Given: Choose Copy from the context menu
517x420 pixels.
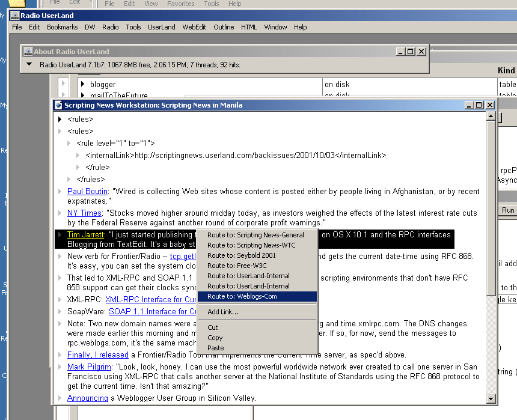Looking at the screenshot, I should coord(215,338).
